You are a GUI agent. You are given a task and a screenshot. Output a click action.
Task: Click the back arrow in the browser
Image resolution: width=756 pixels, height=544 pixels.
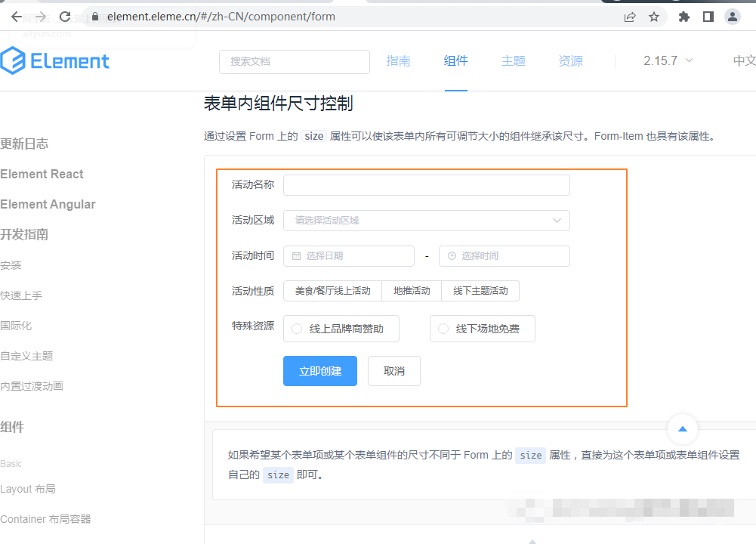16,16
